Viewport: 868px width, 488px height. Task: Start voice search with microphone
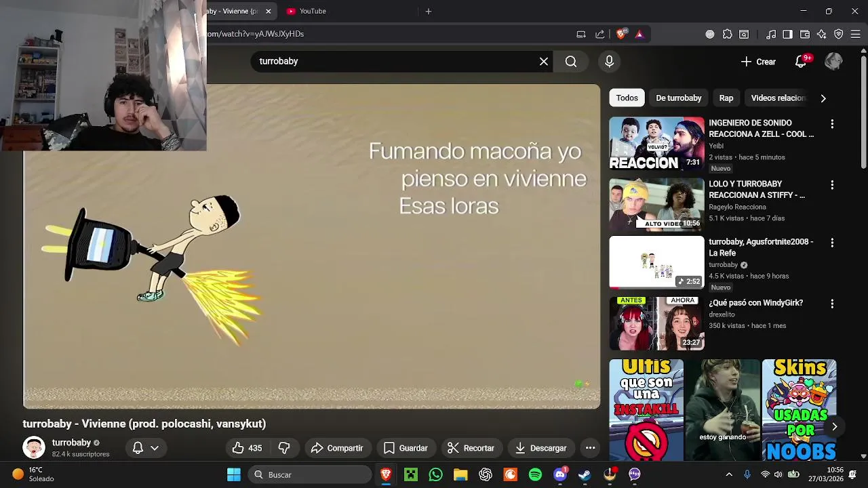point(609,62)
